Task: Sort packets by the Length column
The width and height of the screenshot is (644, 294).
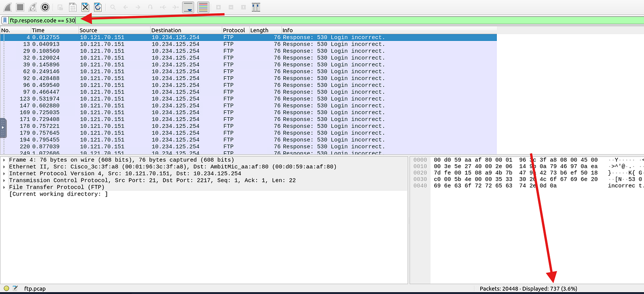Action: point(265,30)
